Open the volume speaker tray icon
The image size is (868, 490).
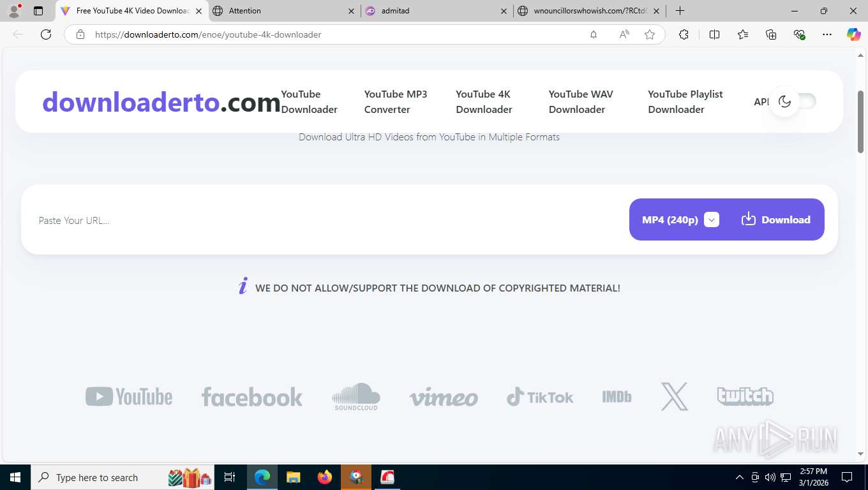coord(770,477)
